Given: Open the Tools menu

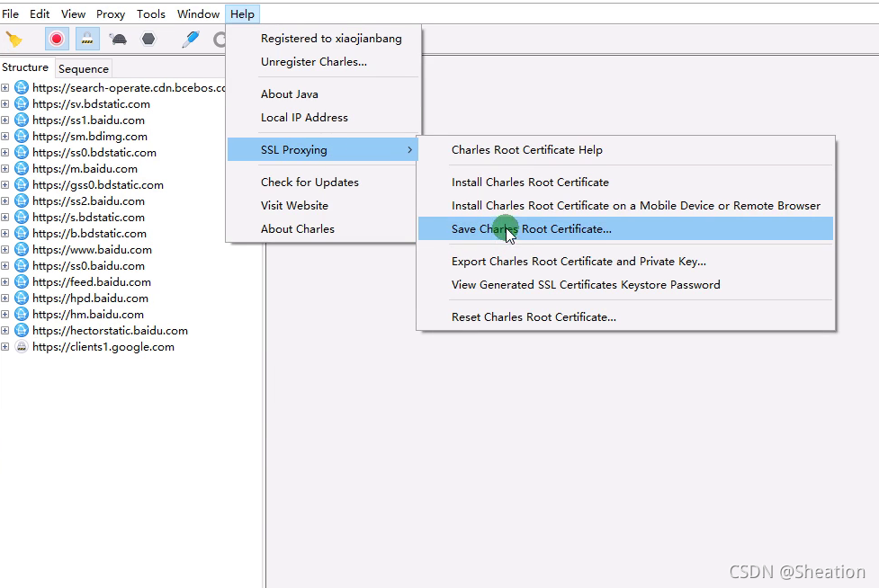Looking at the screenshot, I should (151, 14).
